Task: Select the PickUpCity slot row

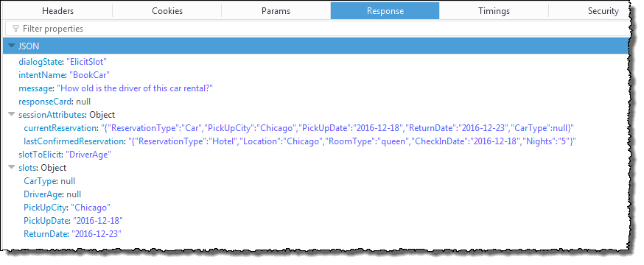Action: click(x=67, y=208)
